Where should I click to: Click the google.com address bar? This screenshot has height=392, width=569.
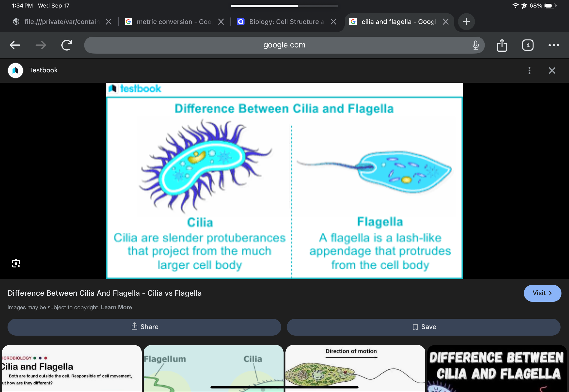tap(284, 45)
